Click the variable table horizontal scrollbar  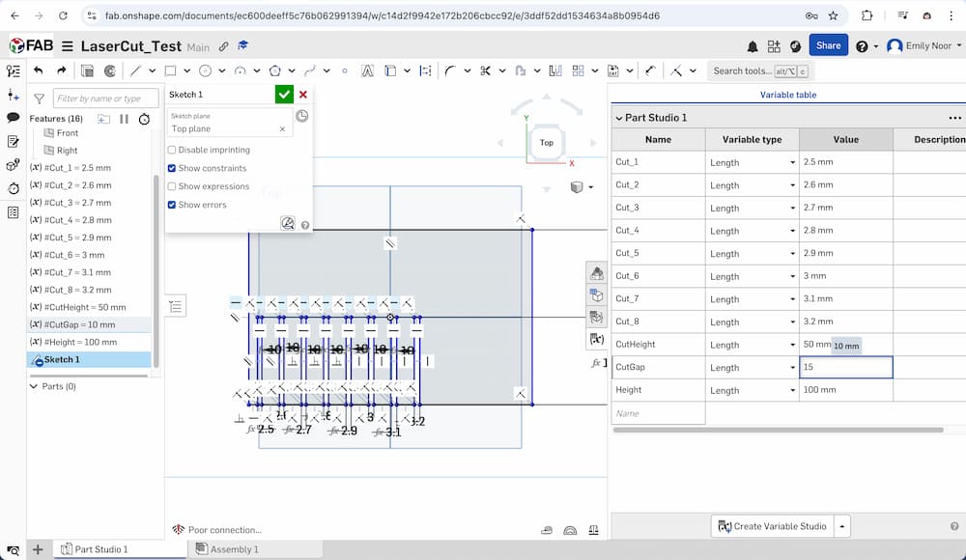coord(778,430)
